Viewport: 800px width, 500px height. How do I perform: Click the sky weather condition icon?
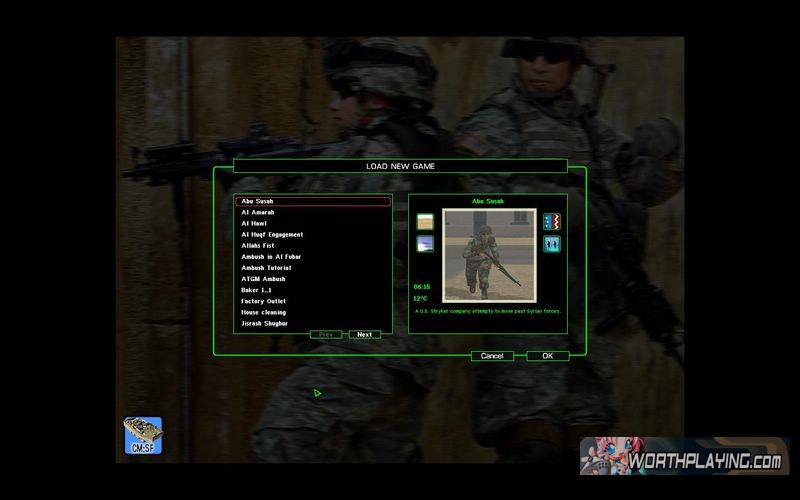click(x=425, y=244)
